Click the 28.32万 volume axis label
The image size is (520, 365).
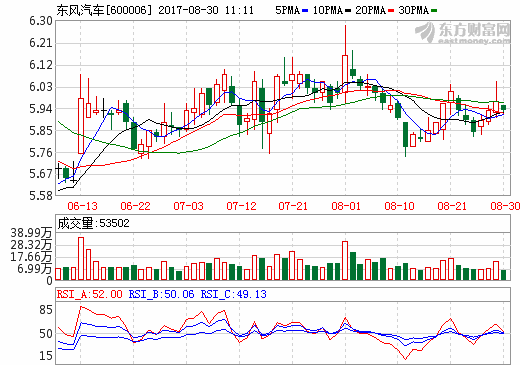31,245
